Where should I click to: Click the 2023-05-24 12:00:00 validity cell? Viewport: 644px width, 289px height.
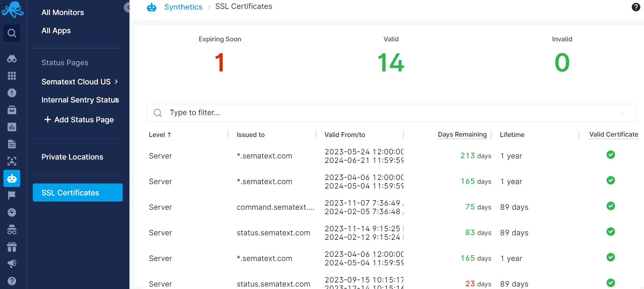[364, 156]
